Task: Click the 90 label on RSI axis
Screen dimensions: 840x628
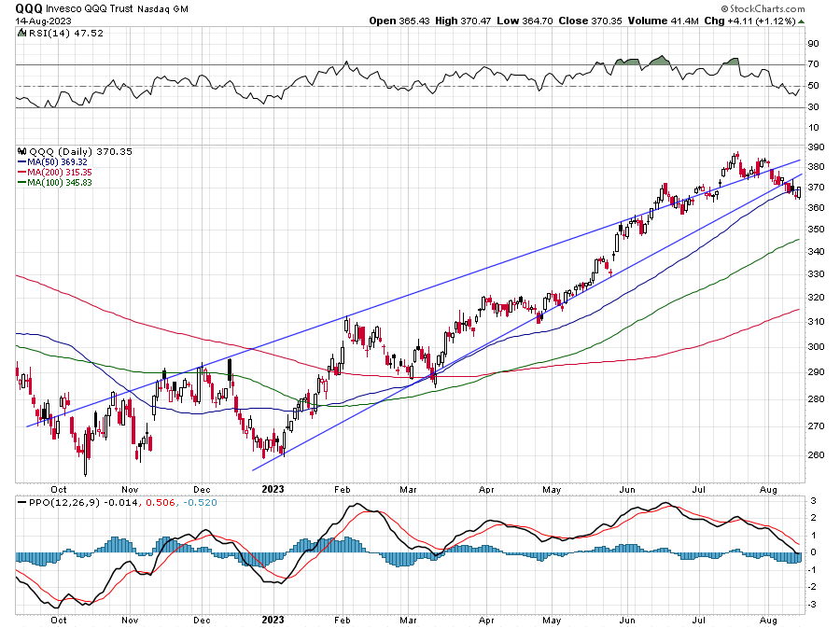Action: (813, 43)
